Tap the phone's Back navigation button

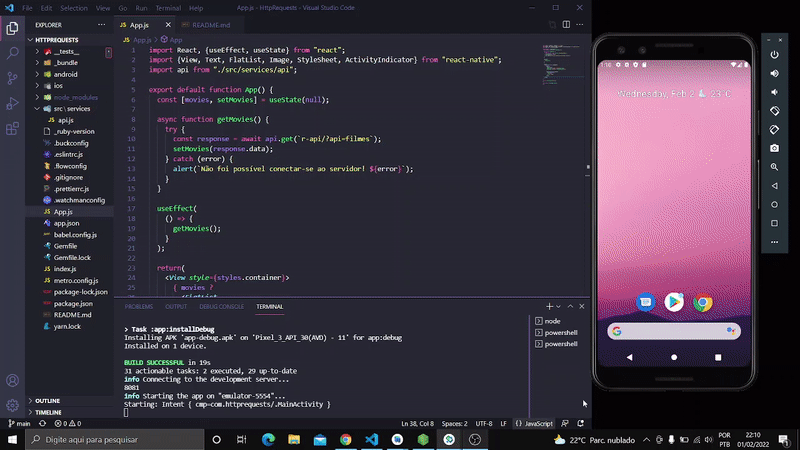630,357
